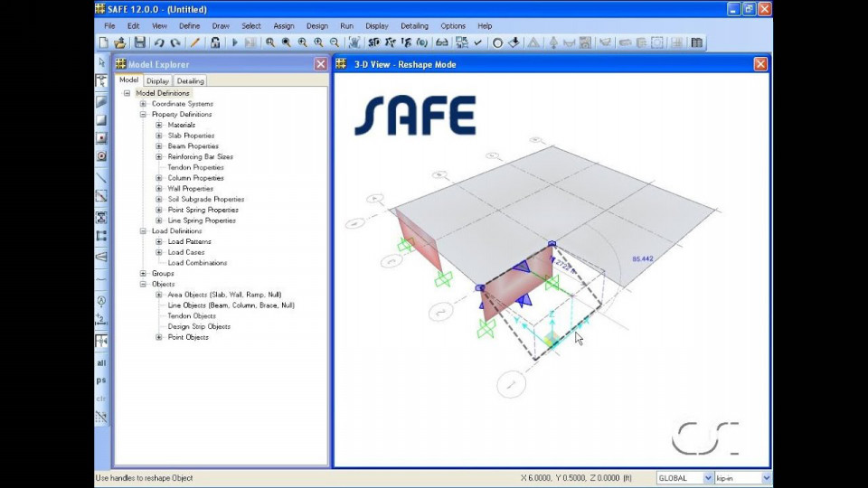This screenshot has height=488, width=868.
Task: Click the Rubber Band Zoom magnifier icon
Action: 270,42
